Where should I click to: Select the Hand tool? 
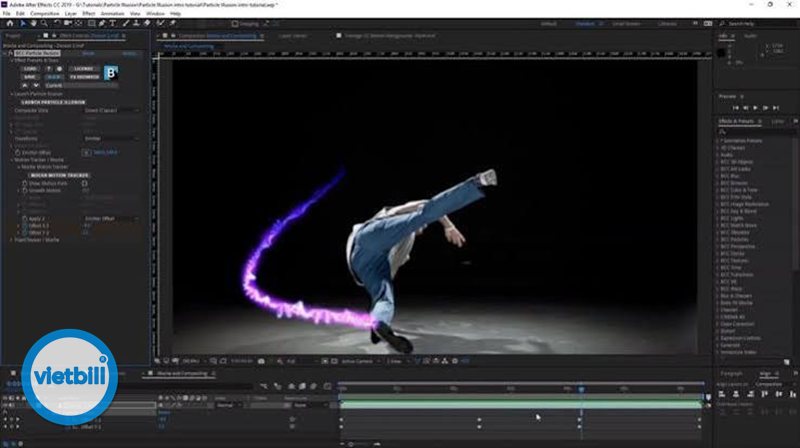[x=34, y=23]
